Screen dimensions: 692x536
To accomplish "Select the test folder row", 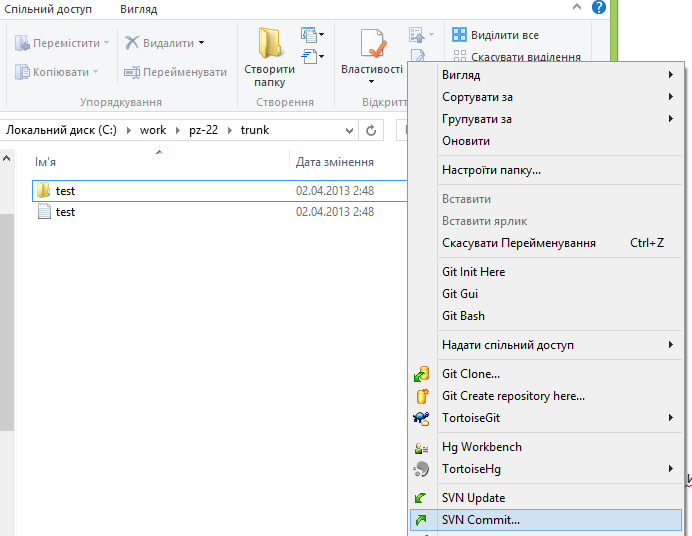I will tap(219, 191).
